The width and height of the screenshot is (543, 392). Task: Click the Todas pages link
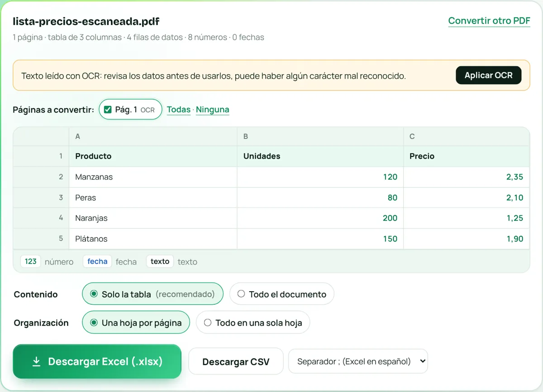179,109
